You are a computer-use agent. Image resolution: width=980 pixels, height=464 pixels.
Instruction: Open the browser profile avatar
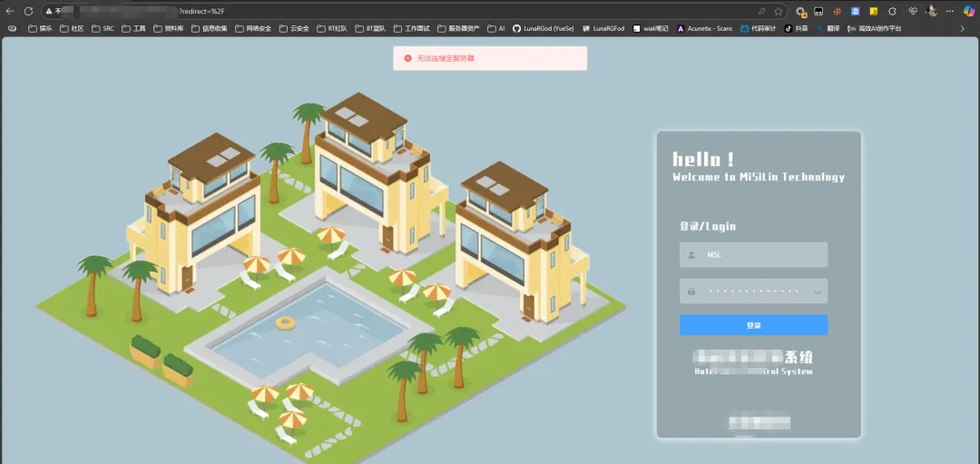[933, 11]
